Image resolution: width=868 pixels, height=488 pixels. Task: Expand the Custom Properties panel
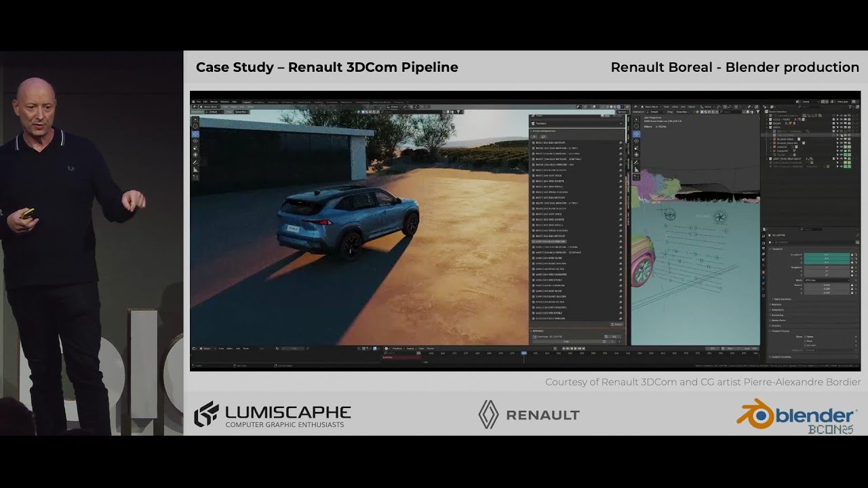click(770, 357)
